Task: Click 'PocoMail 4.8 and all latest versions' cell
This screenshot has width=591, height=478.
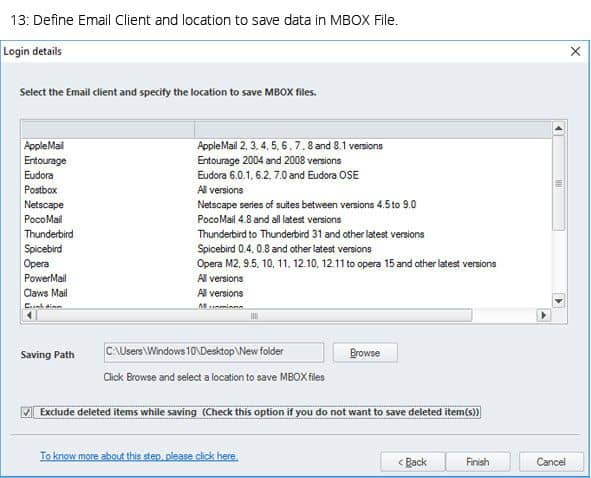Action: pyautogui.click(x=269, y=219)
